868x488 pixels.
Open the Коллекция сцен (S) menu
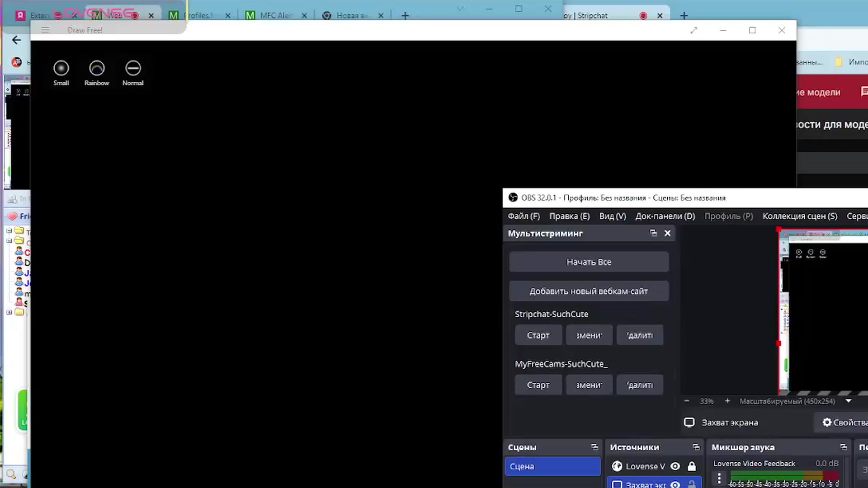pos(800,216)
